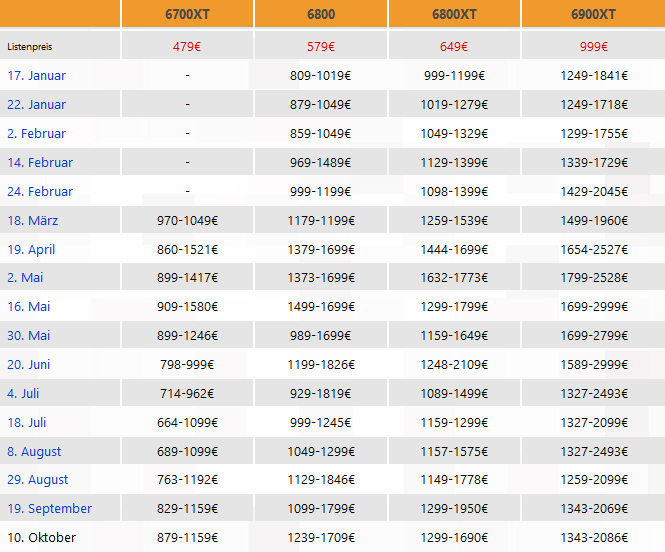Select cell 1654-2527€

[x=594, y=249]
